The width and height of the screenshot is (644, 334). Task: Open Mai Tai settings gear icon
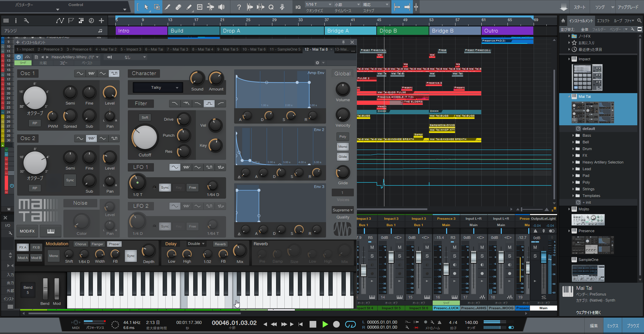317,63
